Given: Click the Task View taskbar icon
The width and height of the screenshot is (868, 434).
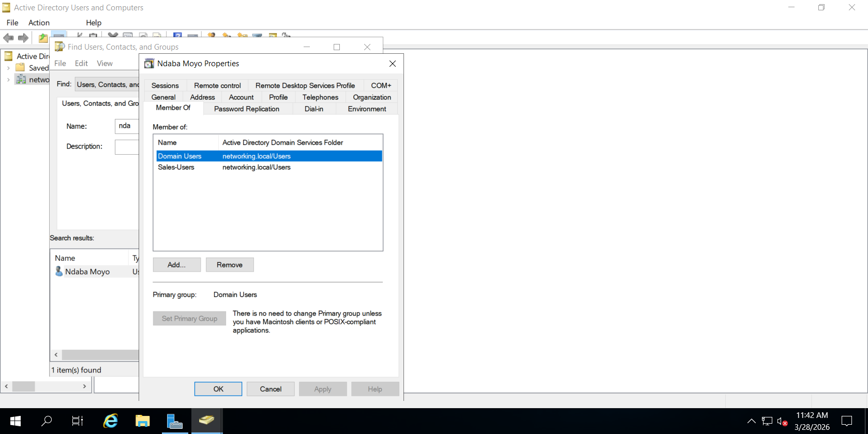Looking at the screenshot, I should point(78,421).
